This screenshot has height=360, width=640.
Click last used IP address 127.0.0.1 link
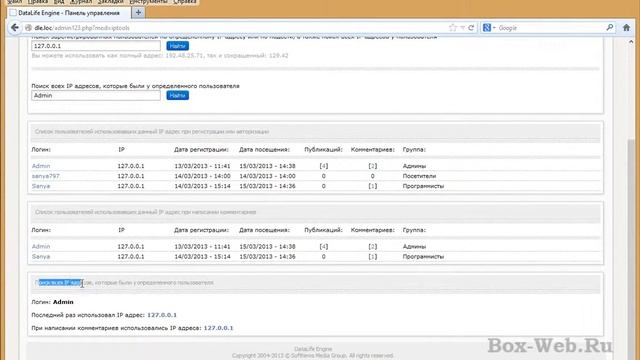[x=162, y=315]
